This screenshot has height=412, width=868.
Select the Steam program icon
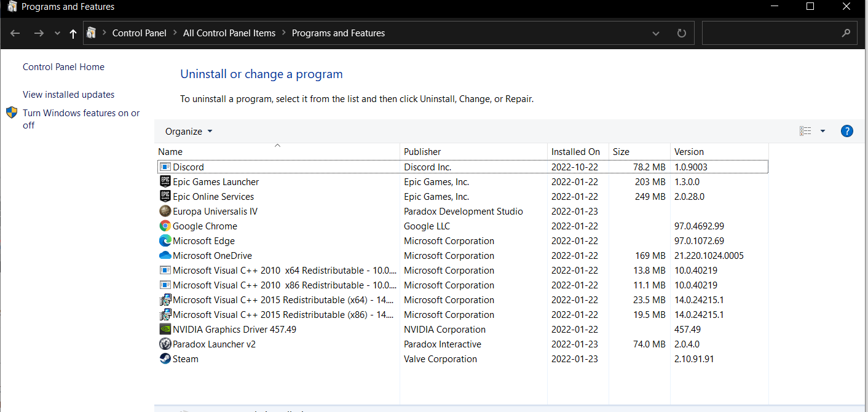(165, 359)
